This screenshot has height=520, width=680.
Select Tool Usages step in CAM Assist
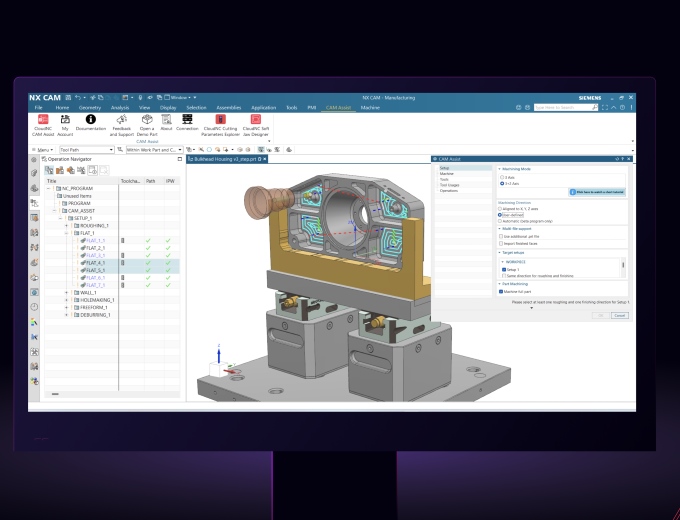449,185
